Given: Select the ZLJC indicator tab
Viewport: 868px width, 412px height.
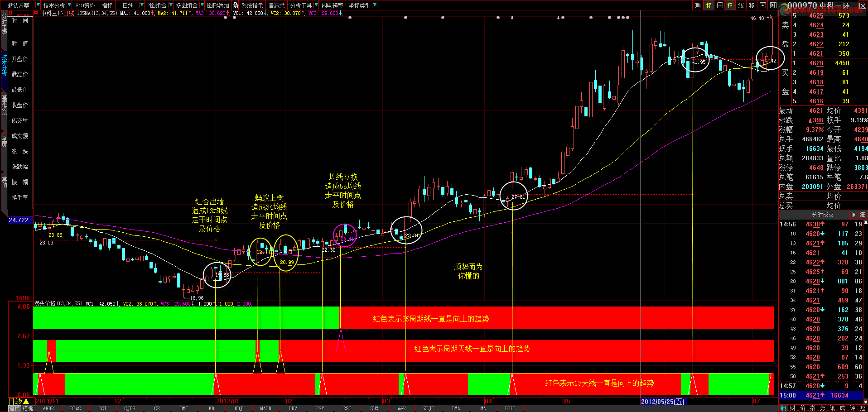Looking at the screenshot, I should 429,408.
